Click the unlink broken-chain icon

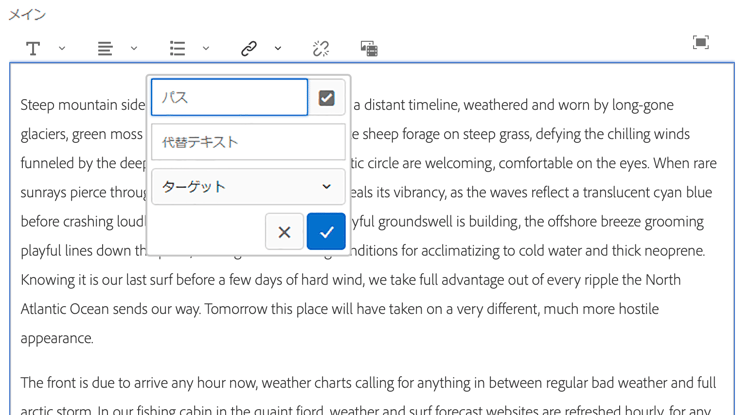click(321, 48)
